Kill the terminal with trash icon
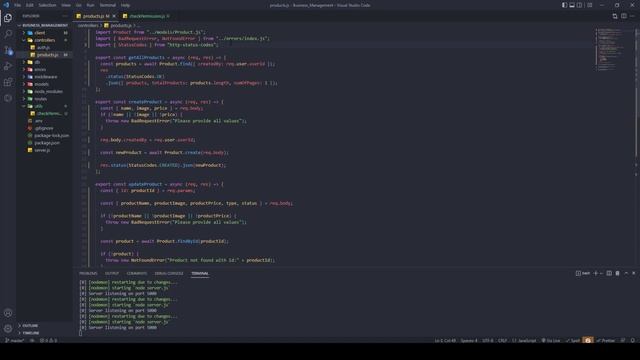Image resolution: width=640 pixels, height=360 pixels. [x=617, y=273]
